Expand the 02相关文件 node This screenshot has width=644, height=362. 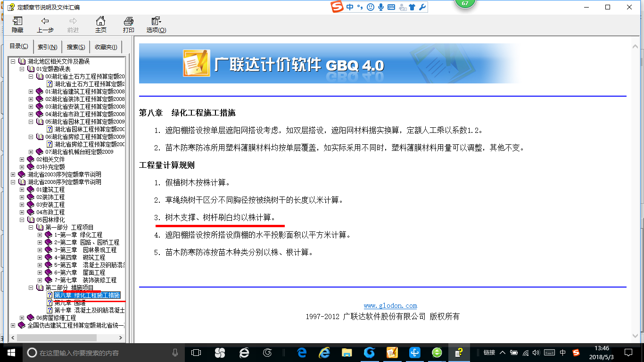pos(22,159)
